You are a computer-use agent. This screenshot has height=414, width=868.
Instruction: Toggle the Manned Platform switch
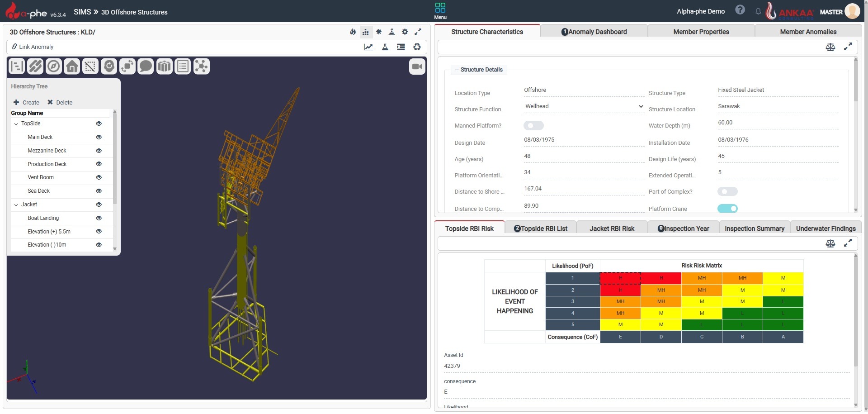pos(533,126)
